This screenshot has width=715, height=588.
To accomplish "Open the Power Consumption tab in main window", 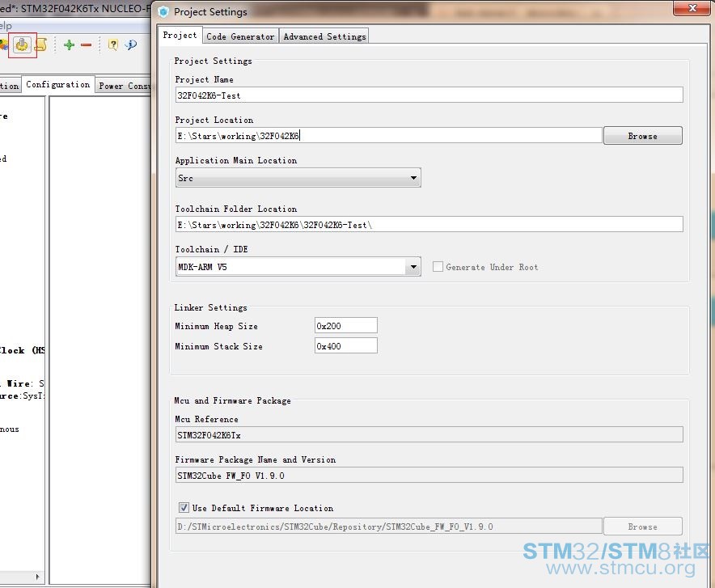I will click(x=124, y=86).
